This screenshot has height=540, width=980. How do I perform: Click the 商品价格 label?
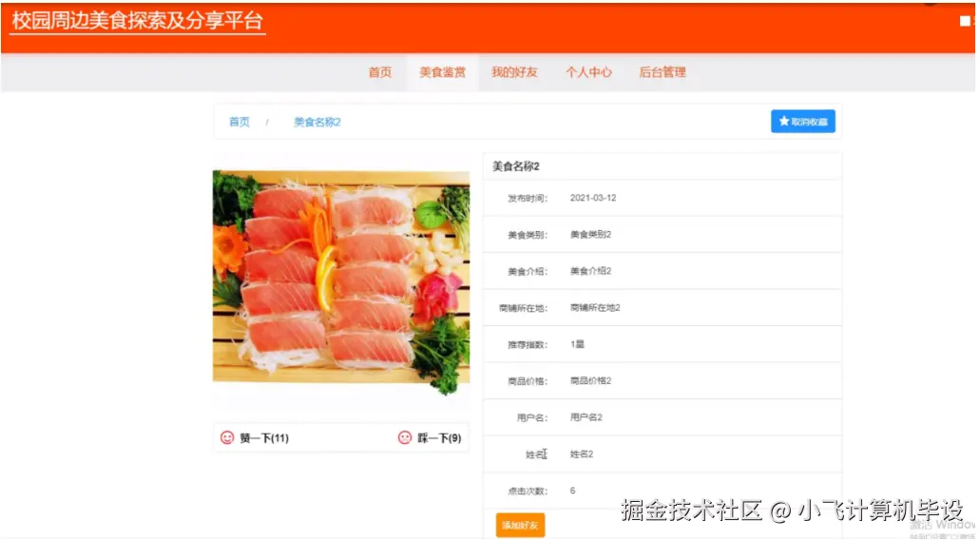coord(528,381)
